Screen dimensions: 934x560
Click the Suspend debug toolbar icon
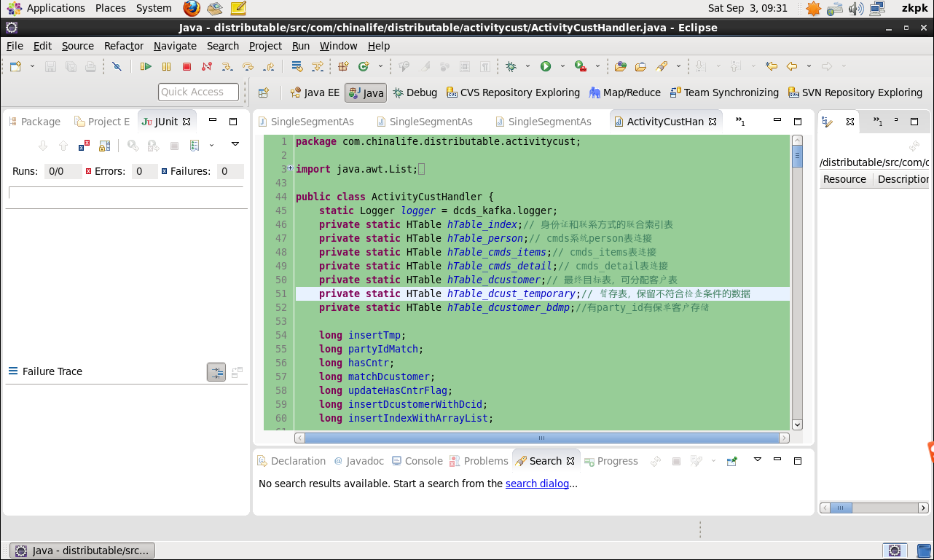tap(167, 66)
